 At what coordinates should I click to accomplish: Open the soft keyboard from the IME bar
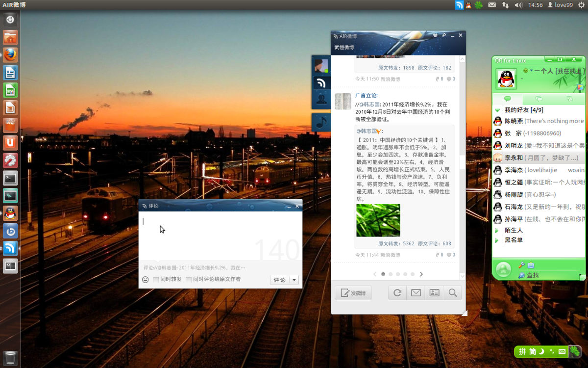562,352
